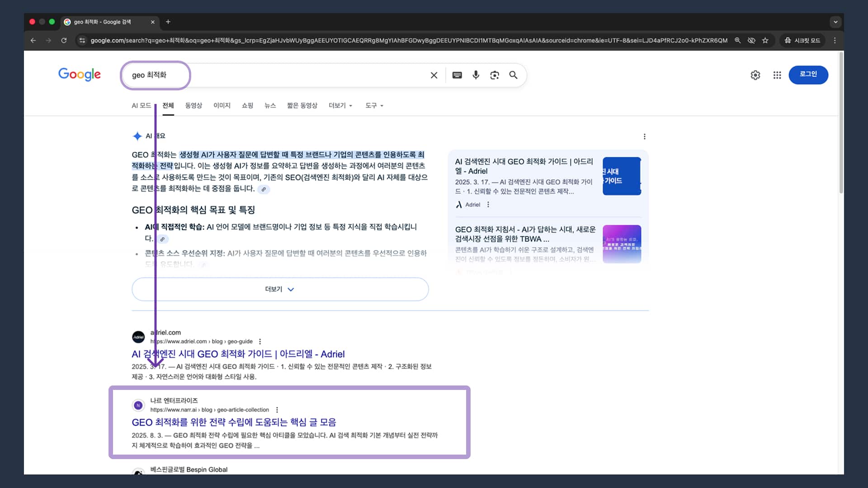Viewport: 868px width, 488px height.
Task: Click the three-dot menu beside the Adriel result
Action: coord(259,341)
